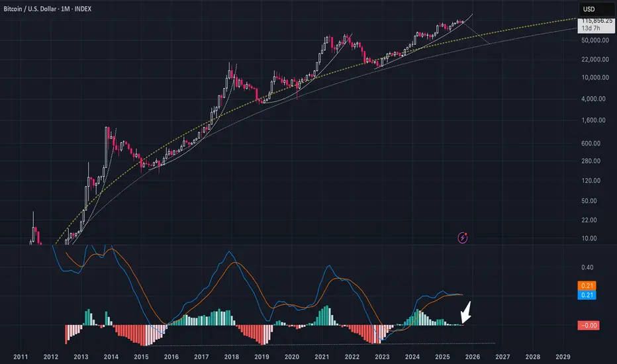The image size is (617, 364).
Task: Click the red -0.00 histogram value label
Action: pyautogui.click(x=589, y=326)
